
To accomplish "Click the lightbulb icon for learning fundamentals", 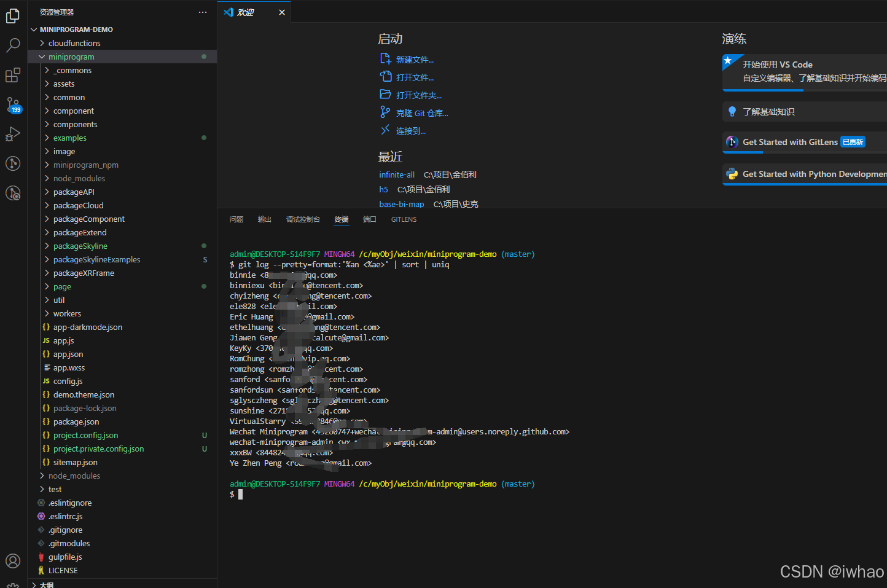I will [732, 111].
